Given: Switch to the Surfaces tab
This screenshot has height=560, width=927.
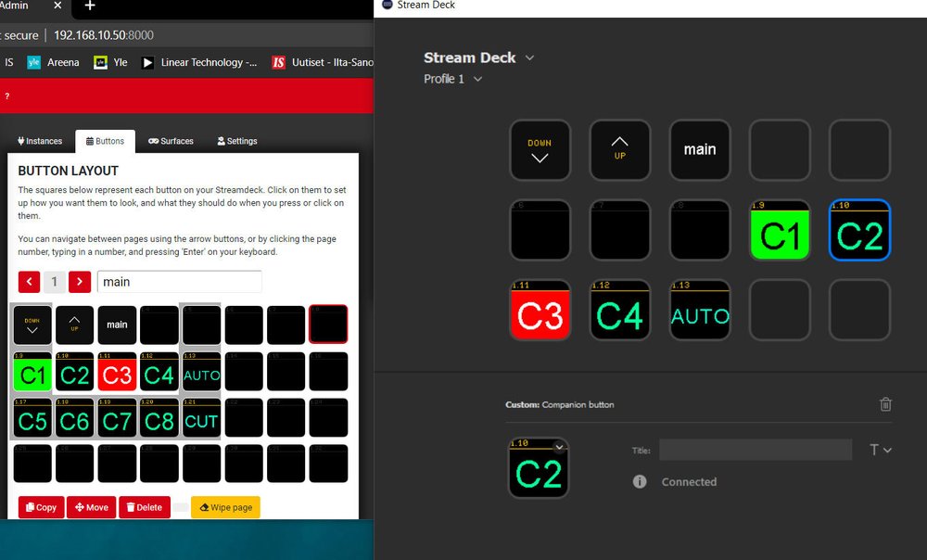Looking at the screenshot, I should tap(171, 141).
